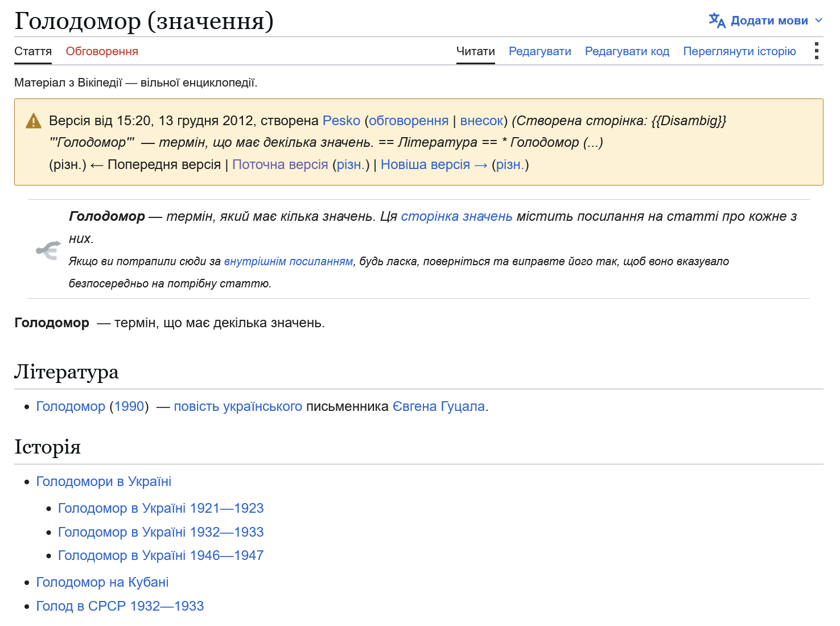The height and width of the screenshot is (626, 840).
Task: Click the page title Голодомор (значення)
Action: [x=144, y=21]
